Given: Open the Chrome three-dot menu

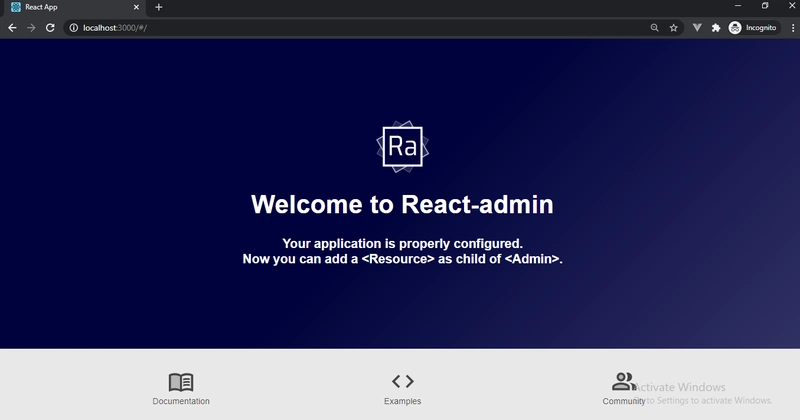Looking at the screenshot, I should (792, 28).
